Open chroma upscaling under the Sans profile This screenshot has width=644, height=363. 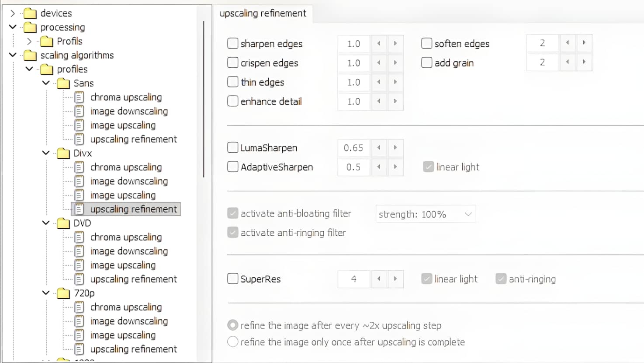point(126,98)
